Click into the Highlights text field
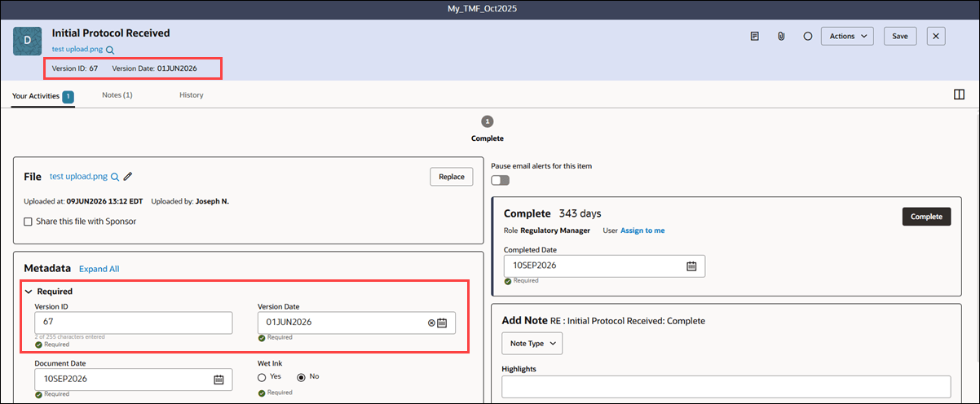Image resolution: width=980 pixels, height=404 pixels. 726,386
